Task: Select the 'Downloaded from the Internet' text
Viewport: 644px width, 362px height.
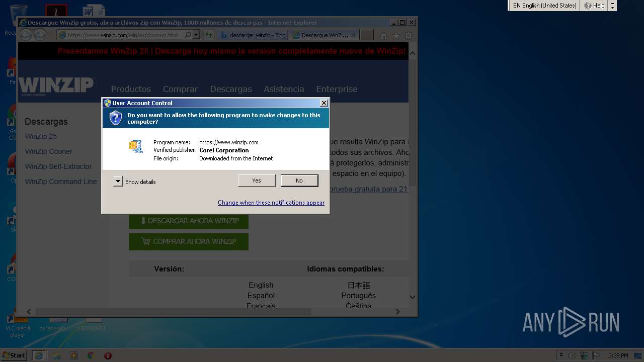Action: [x=236, y=158]
